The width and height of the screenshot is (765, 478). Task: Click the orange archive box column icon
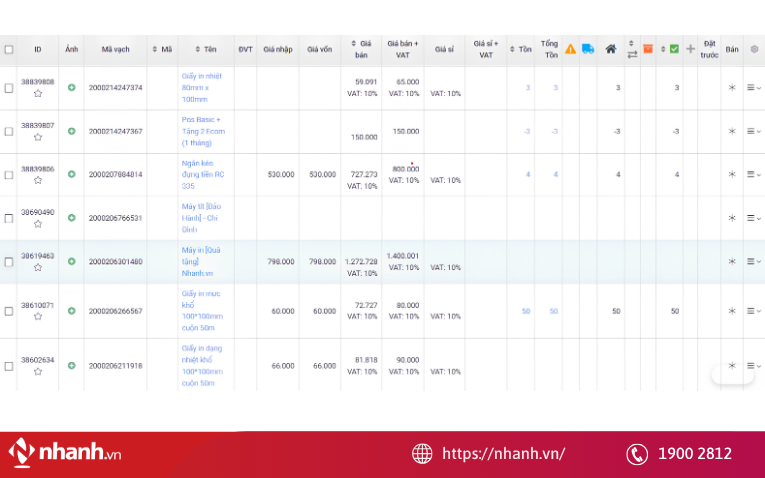648,49
